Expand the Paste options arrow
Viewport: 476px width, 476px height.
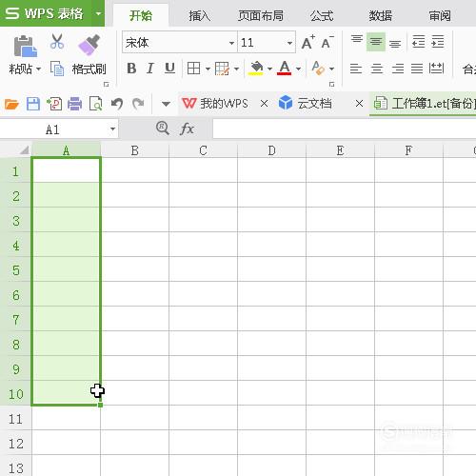pos(39,69)
